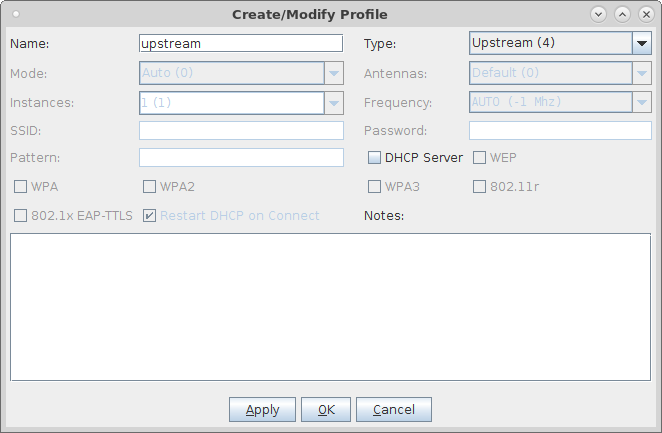The width and height of the screenshot is (662, 433).
Task: Maximize the Create/Modify Profile window
Action: click(x=622, y=14)
